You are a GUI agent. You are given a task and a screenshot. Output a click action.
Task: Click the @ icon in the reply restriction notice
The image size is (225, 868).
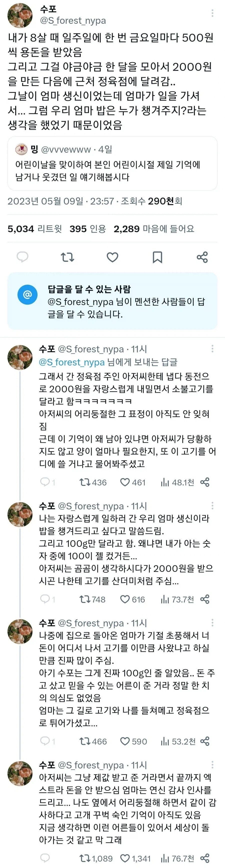[27, 294]
